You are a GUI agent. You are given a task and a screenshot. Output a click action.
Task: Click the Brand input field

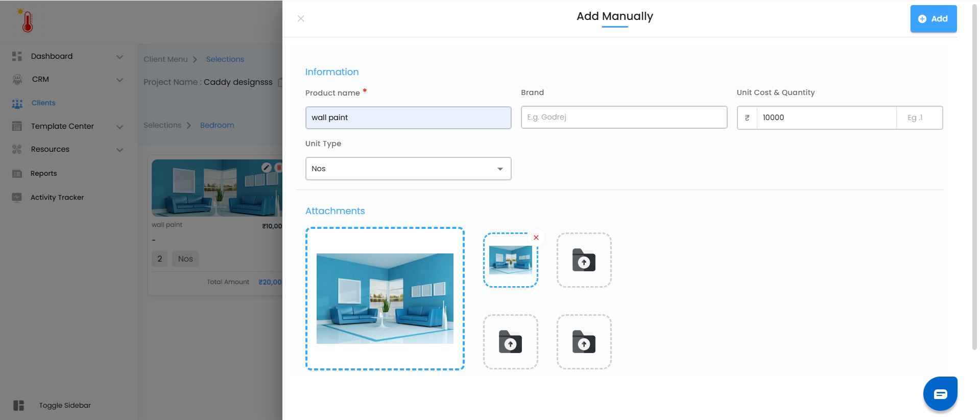click(624, 118)
